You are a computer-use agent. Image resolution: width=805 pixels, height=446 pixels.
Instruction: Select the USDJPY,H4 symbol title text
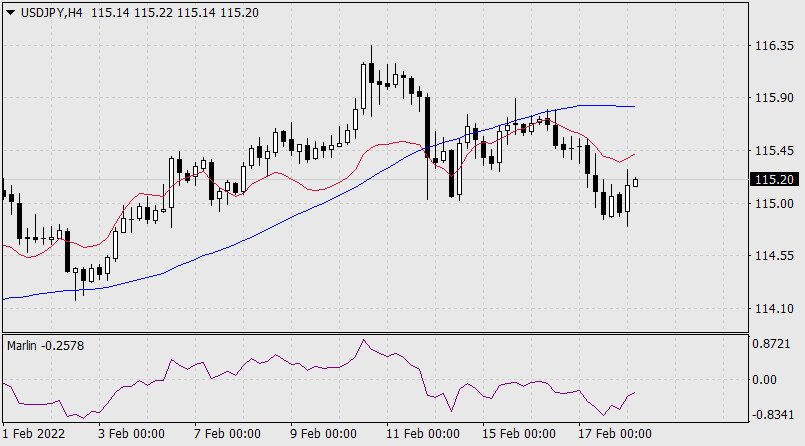point(51,13)
